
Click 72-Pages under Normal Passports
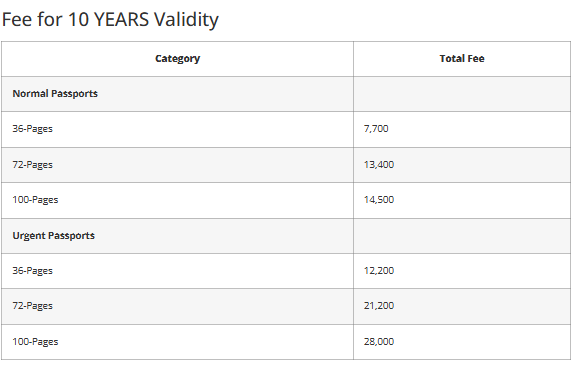33,165
